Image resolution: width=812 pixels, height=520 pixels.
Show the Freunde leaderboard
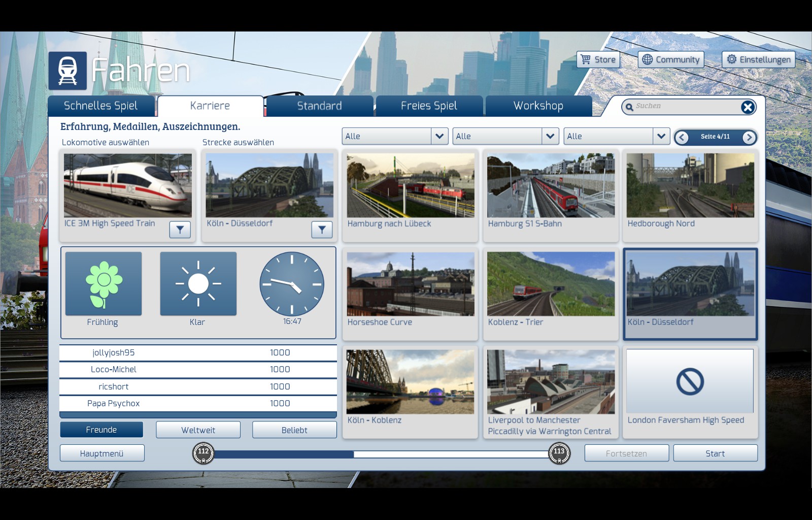point(101,430)
